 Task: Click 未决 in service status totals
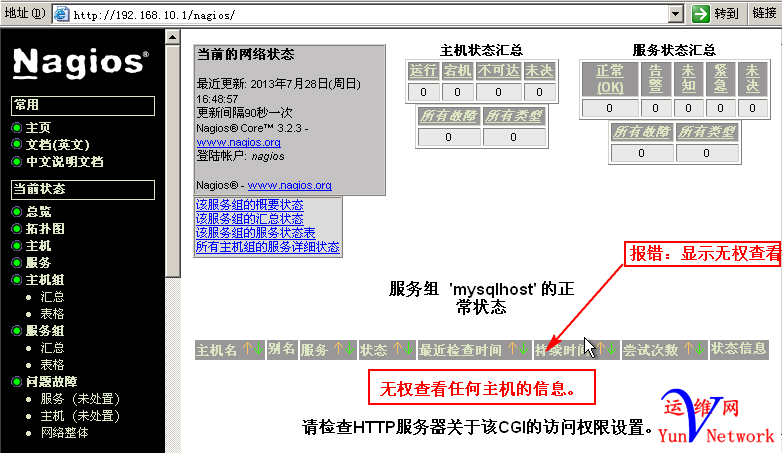click(752, 79)
